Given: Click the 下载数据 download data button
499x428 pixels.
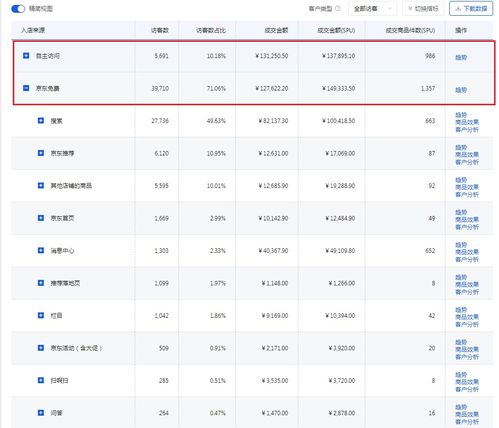Looking at the screenshot, I should coord(471,9).
